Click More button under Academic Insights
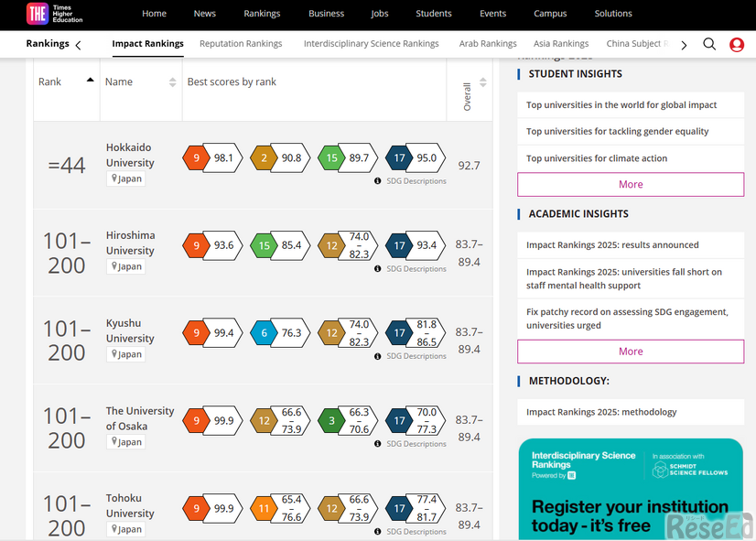The image size is (756, 541). click(x=631, y=352)
